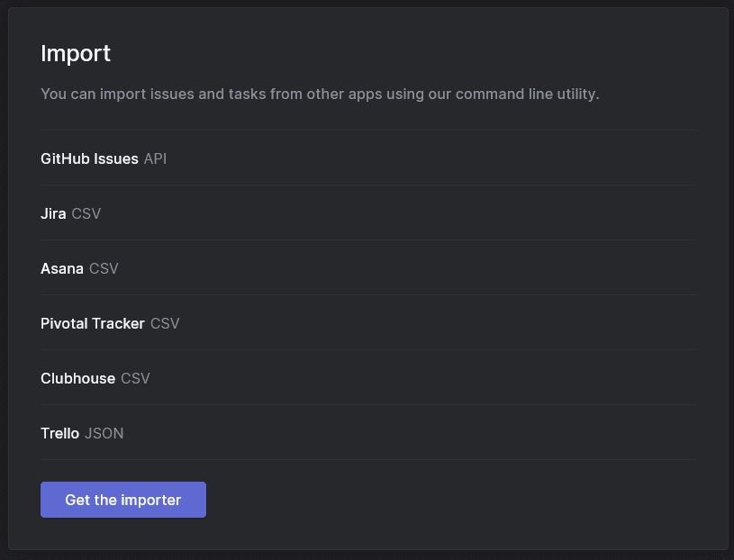
Task: Click the import description text
Action: (x=321, y=94)
